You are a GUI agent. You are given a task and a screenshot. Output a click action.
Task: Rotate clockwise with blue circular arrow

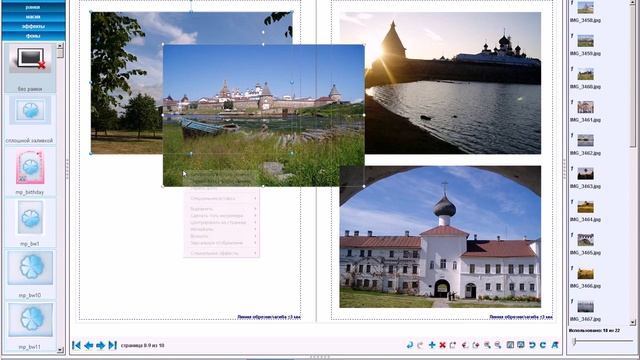pyautogui.click(x=543, y=345)
